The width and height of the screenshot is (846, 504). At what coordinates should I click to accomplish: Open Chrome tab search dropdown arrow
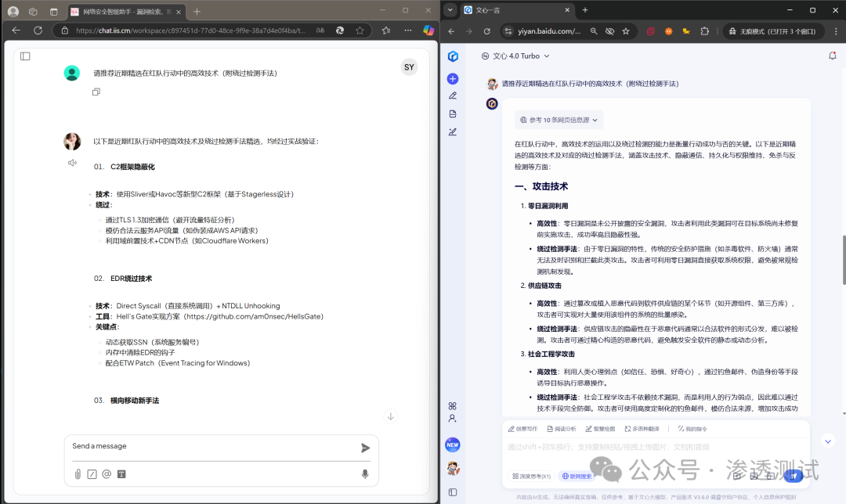[x=450, y=9]
